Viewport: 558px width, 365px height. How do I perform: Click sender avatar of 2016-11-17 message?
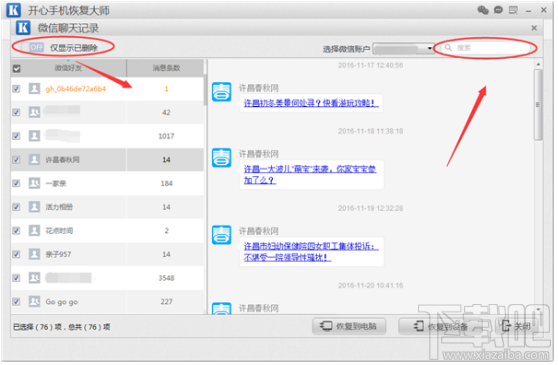(x=221, y=92)
